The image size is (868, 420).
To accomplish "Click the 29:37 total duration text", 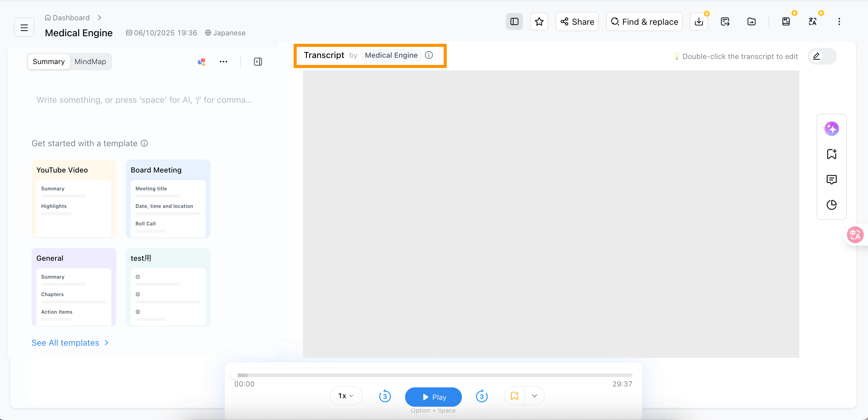I will tap(622, 384).
